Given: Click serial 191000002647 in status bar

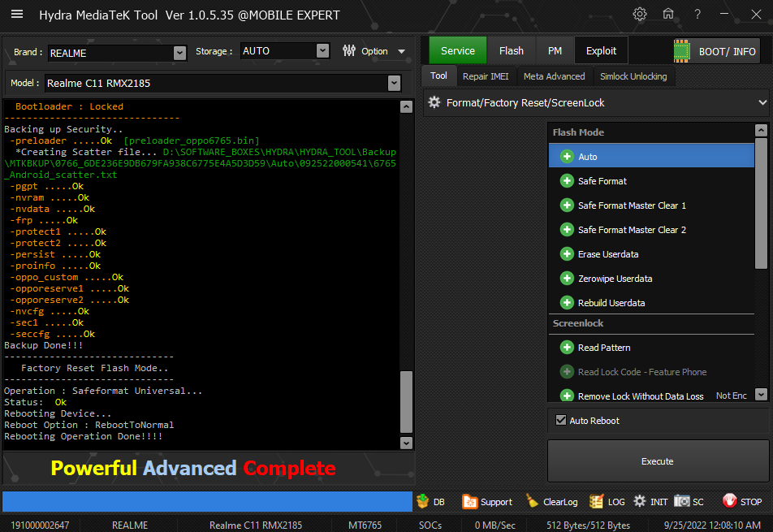Looking at the screenshot, I should click(x=40, y=526).
